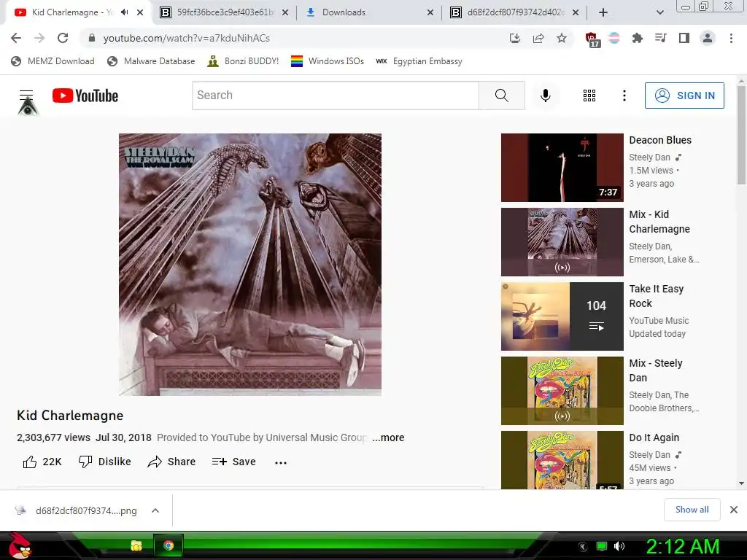Viewport: 747px width, 560px height.
Task: Click Show all downloads
Action: 692,510
